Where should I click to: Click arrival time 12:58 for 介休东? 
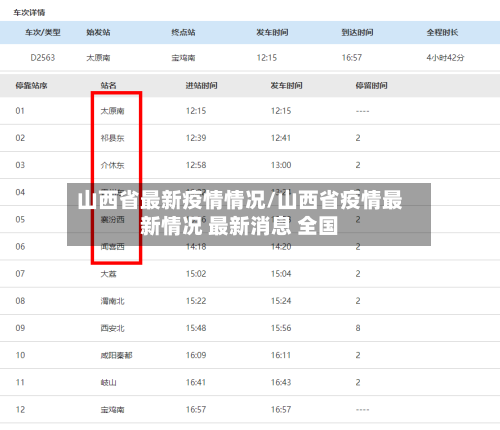click(x=196, y=165)
